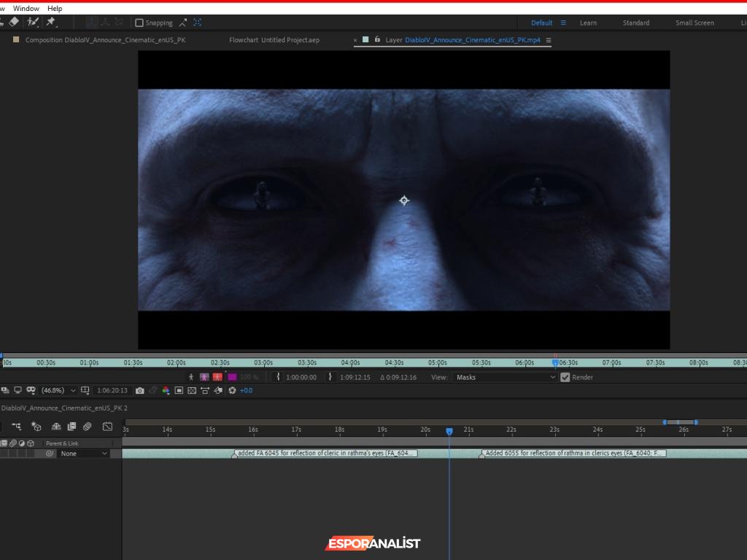Open the composition mini-flowchart icon
This screenshot has height=560, width=747.
click(x=16, y=426)
